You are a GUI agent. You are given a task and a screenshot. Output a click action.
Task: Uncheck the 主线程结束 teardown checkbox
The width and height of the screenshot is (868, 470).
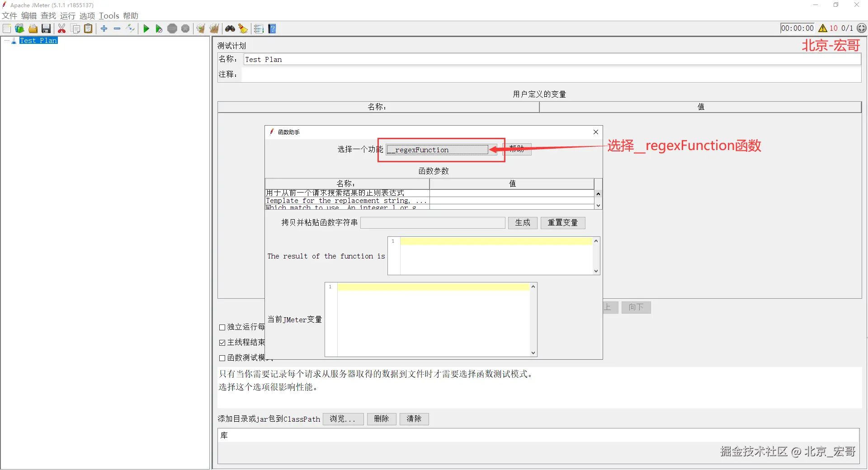click(x=222, y=343)
